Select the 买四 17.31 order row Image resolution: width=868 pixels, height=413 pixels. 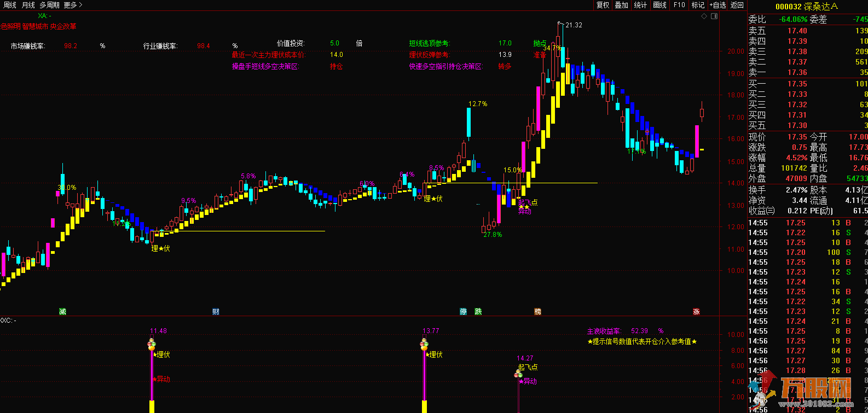coord(808,115)
